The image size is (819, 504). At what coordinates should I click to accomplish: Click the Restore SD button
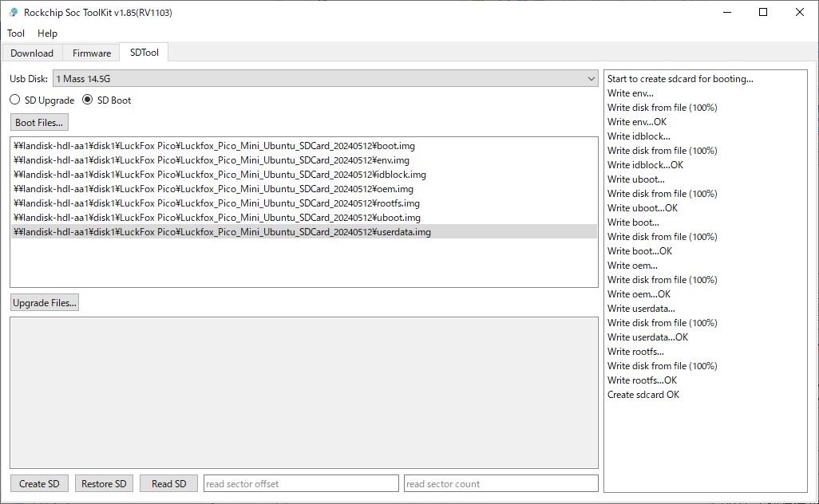[x=104, y=484]
